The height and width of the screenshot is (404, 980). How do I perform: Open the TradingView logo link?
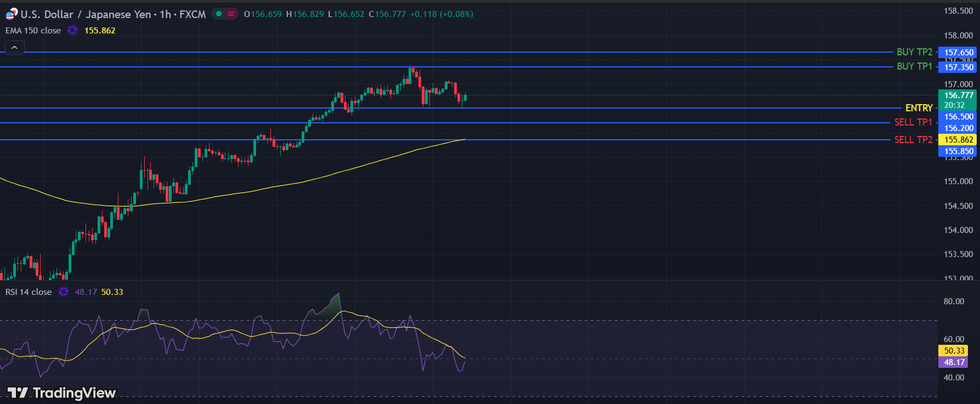(61, 392)
